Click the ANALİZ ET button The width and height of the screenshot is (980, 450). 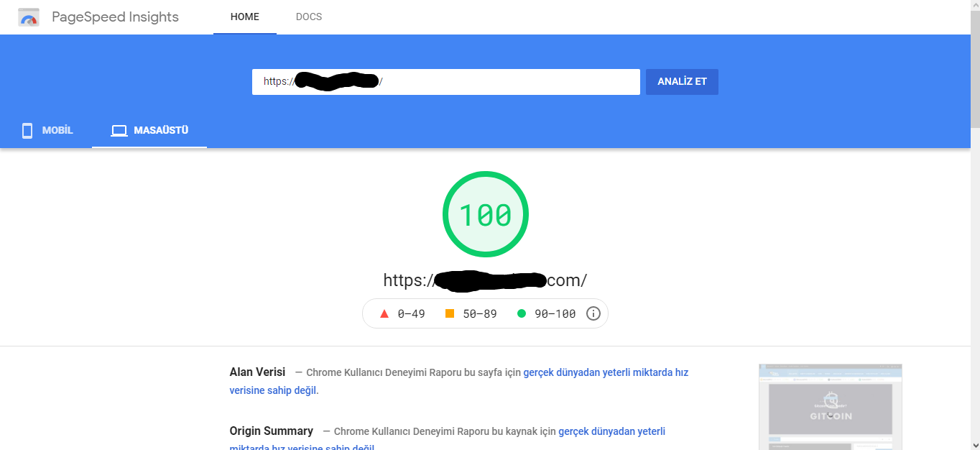click(682, 82)
